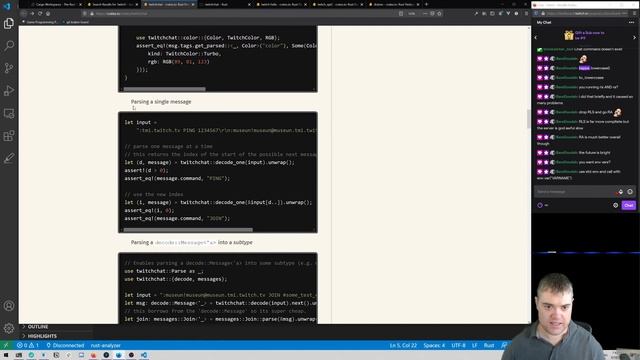
Task: Change the UTF-8 encoding selector
Action: tap(458, 345)
